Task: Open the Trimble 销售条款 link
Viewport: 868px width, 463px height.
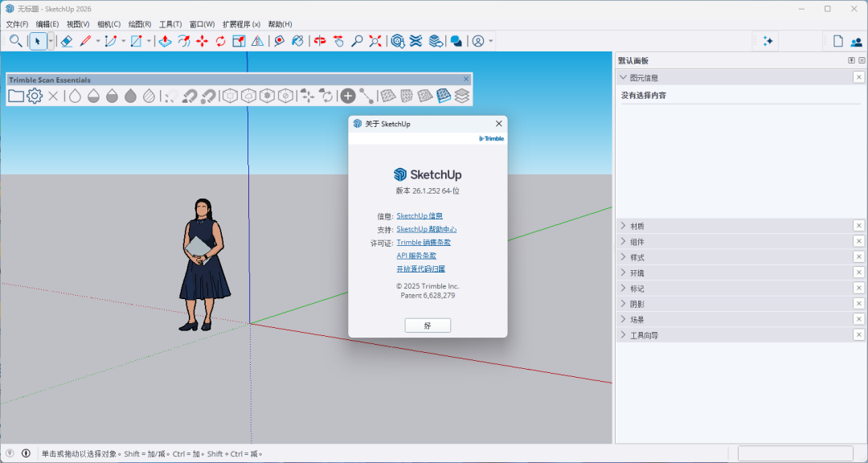Action: [424, 243]
